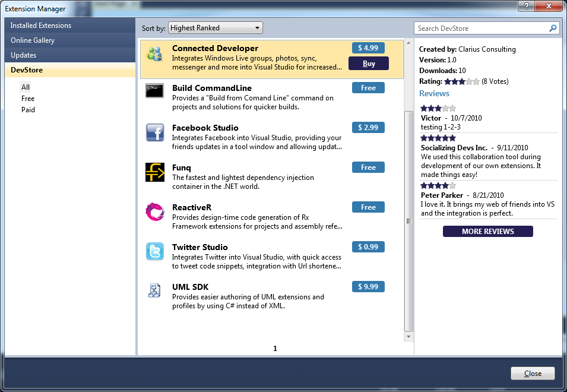Click the search magnifier icon in DevStore search
567x392 pixels.
(553, 28)
